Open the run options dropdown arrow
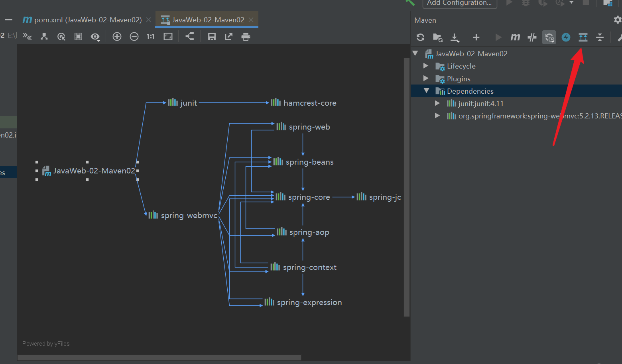This screenshot has height=364, width=622. (571, 2)
